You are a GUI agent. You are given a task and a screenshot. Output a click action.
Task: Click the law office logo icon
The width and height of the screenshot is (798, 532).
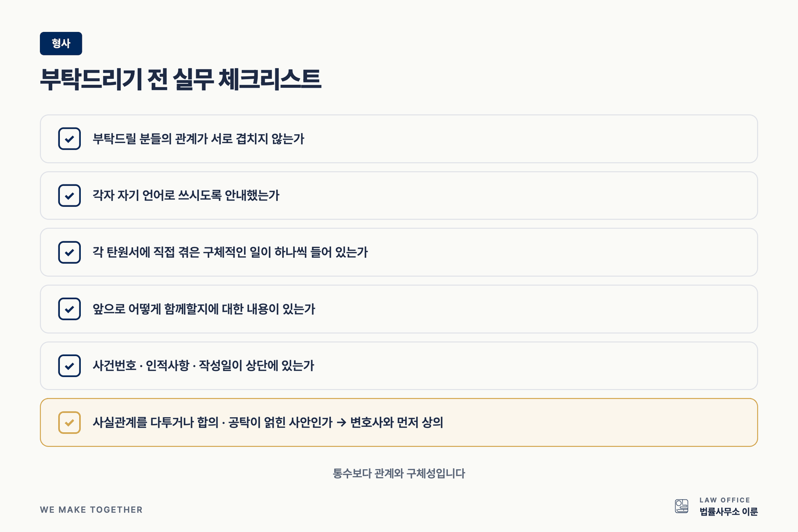click(x=681, y=506)
